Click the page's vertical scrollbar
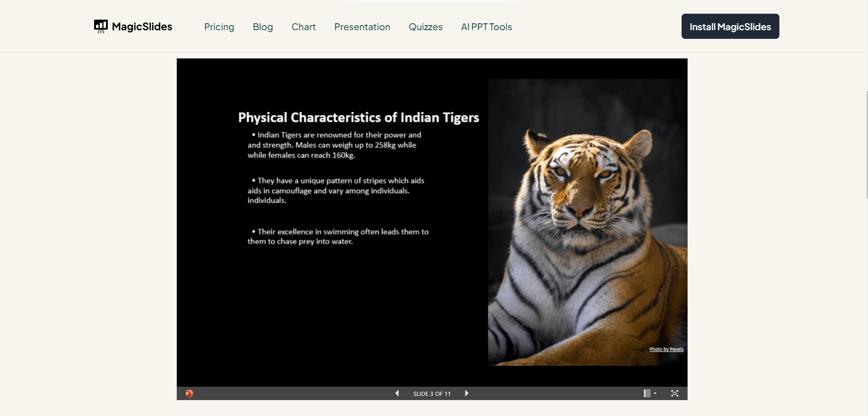This screenshot has height=416, width=868. tap(867, 145)
